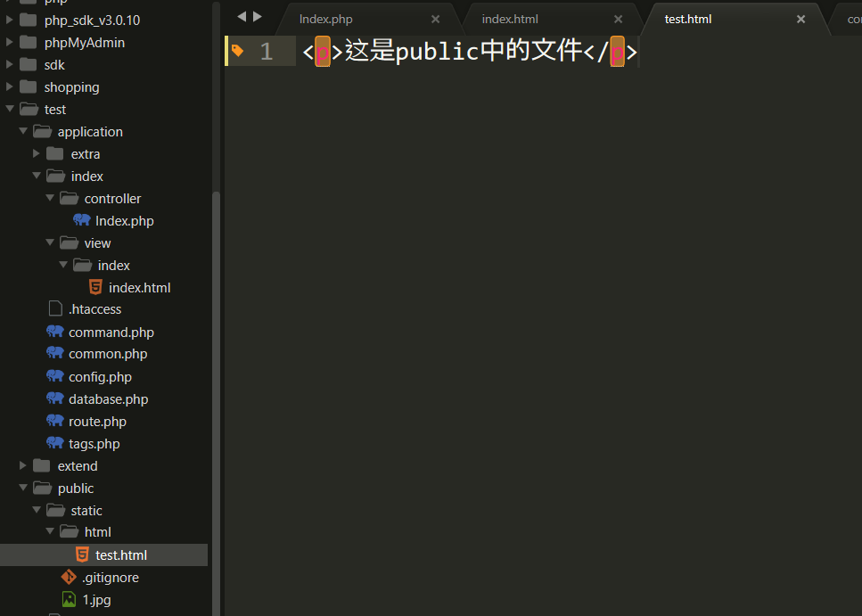Click the PHP icon next to route.php

(55, 421)
